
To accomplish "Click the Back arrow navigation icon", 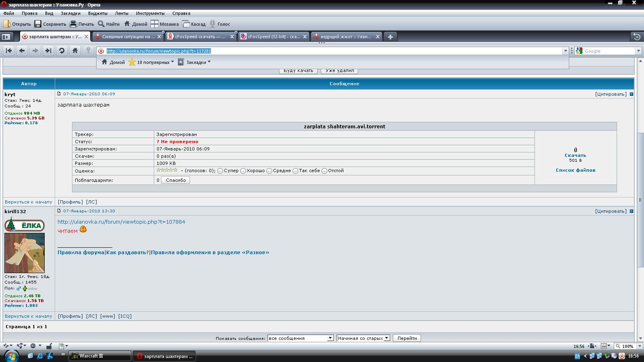I will click(22, 51).
